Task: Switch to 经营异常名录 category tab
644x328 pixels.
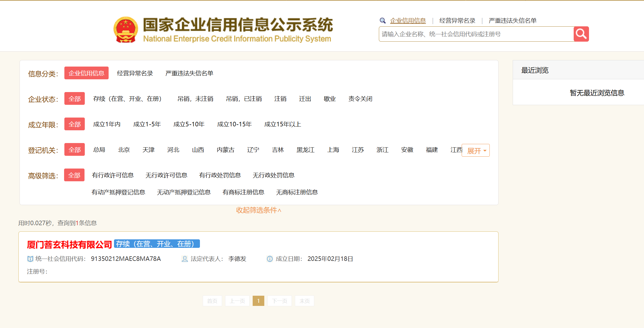Action: [135, 73]
